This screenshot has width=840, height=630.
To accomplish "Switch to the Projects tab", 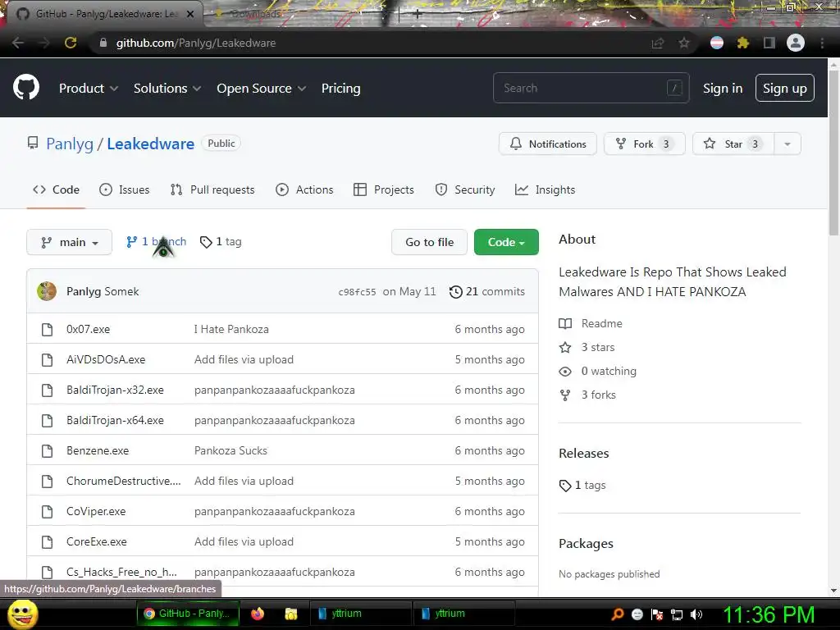I will coord(384,189).
